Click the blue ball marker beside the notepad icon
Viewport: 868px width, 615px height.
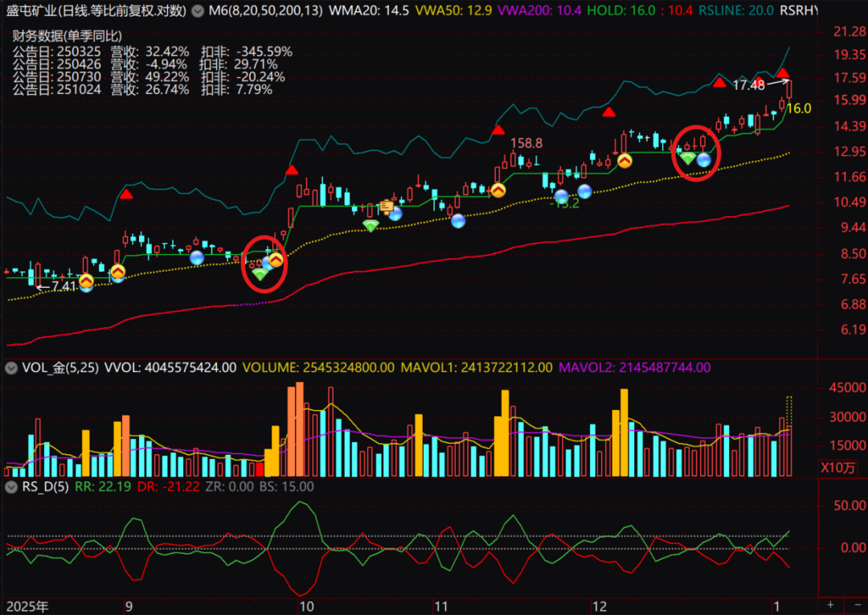tap(395, 213)
